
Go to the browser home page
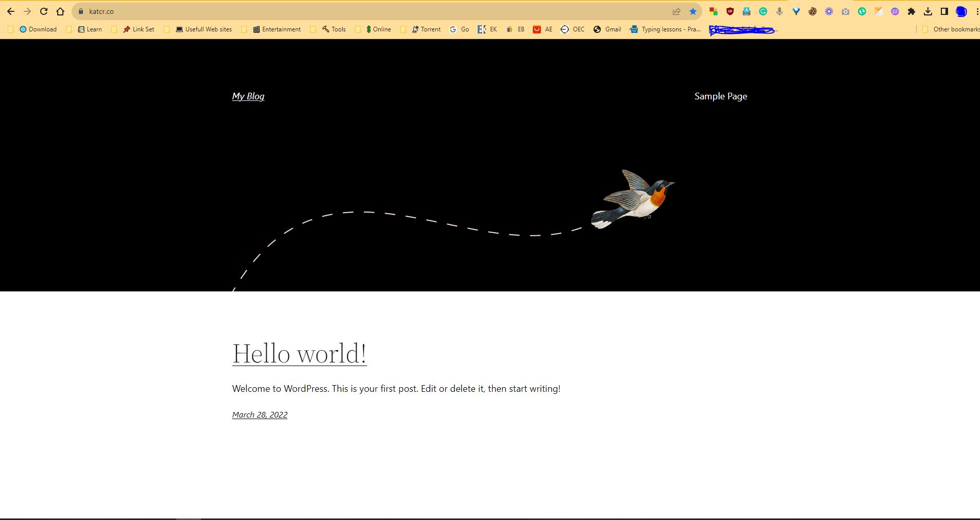click(60, 11)
